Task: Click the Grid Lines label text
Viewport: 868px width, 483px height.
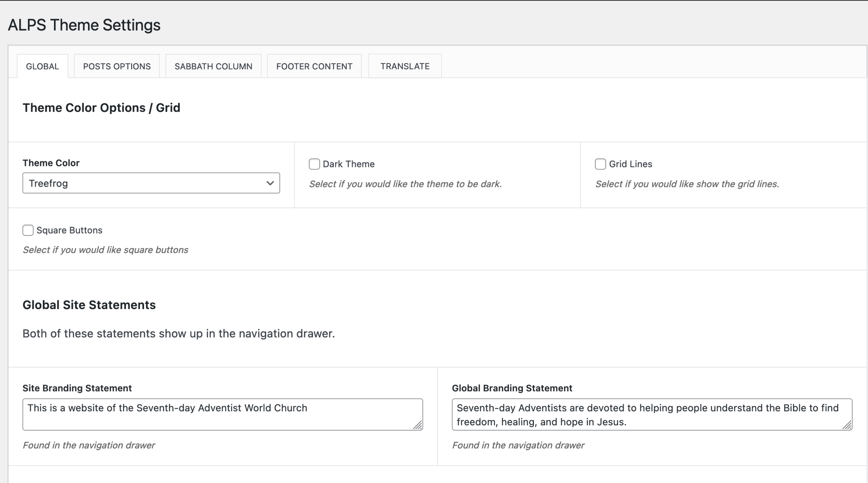Action: [631, 164]
